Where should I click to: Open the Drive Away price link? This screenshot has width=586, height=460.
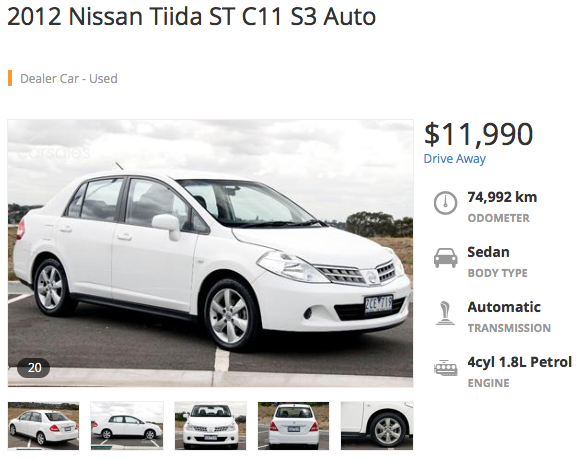pos(454,159)
